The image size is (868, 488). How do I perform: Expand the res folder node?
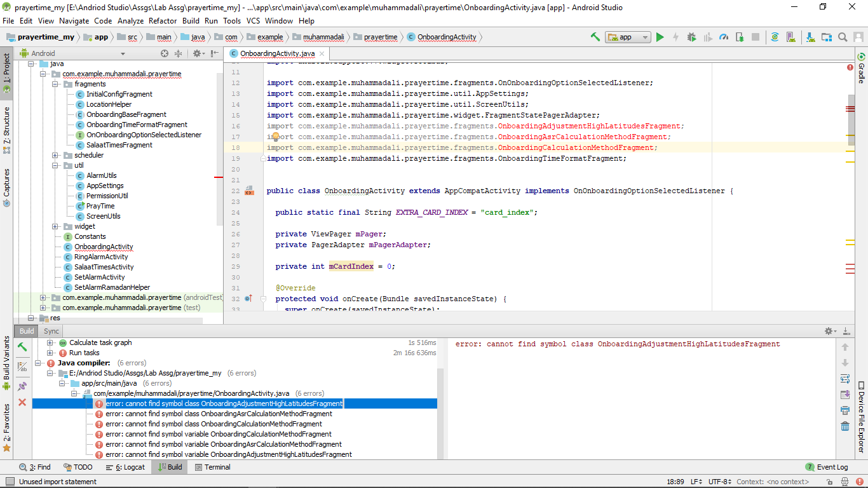pyautogui.click(x=32, y=318)
